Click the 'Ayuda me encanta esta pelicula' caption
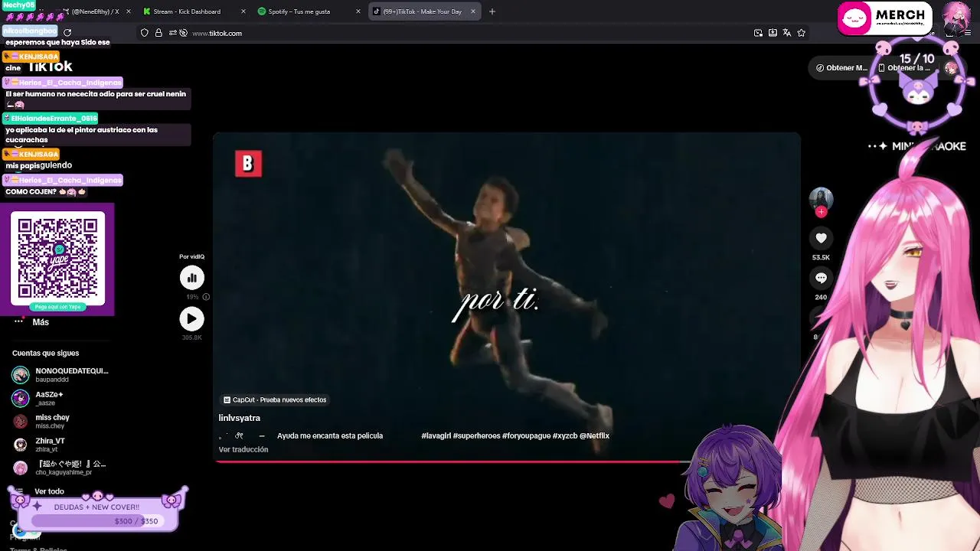 pos(330,435)
